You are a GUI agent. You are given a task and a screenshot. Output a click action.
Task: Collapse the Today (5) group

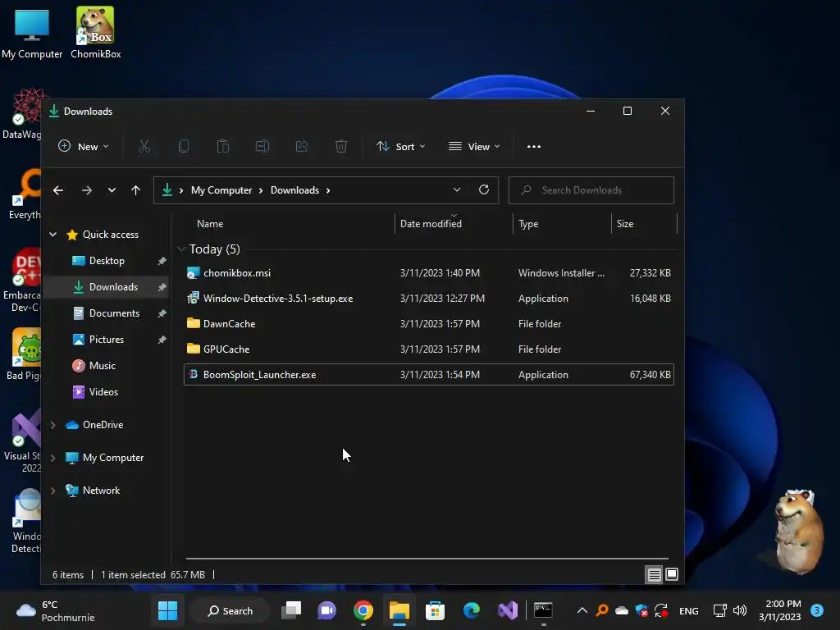click(181, 249)
